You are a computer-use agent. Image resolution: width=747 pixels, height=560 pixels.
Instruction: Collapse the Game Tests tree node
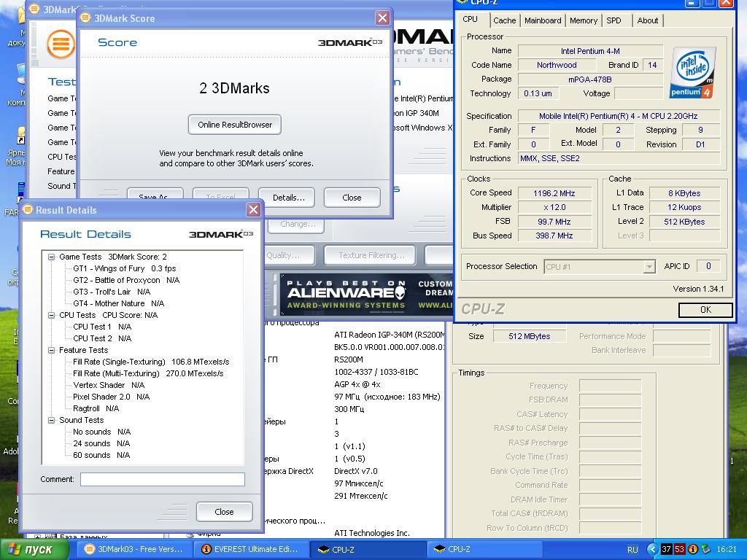tap(52, 257)
